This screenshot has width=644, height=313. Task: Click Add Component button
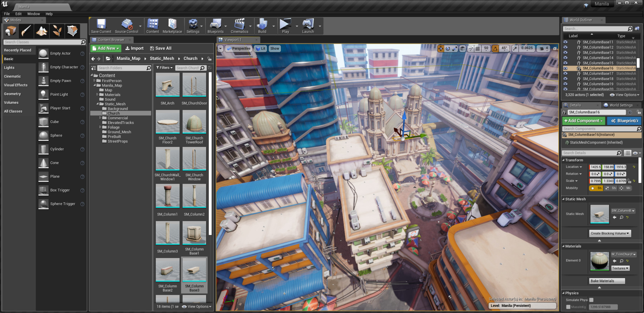pyautogui.click(x=584, y=121)
